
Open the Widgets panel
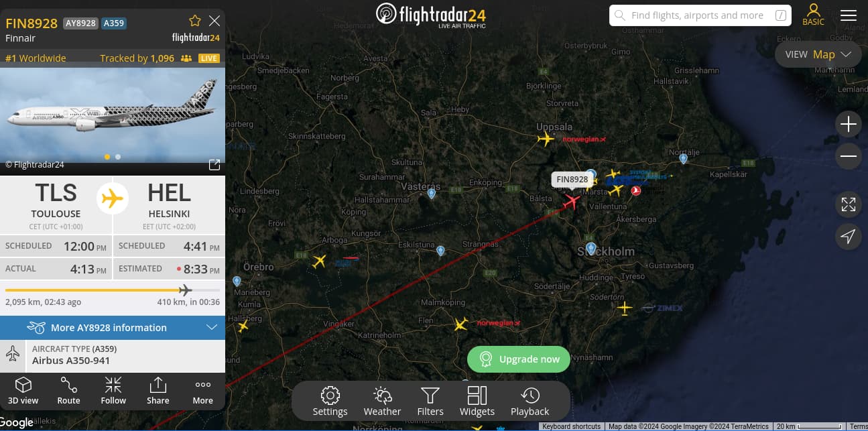coord(477,401)
